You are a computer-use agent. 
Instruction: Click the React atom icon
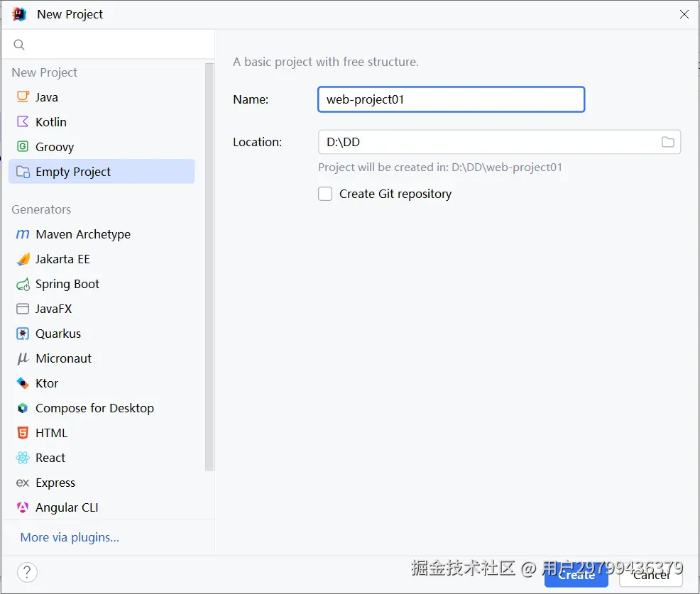pos(23,458)
